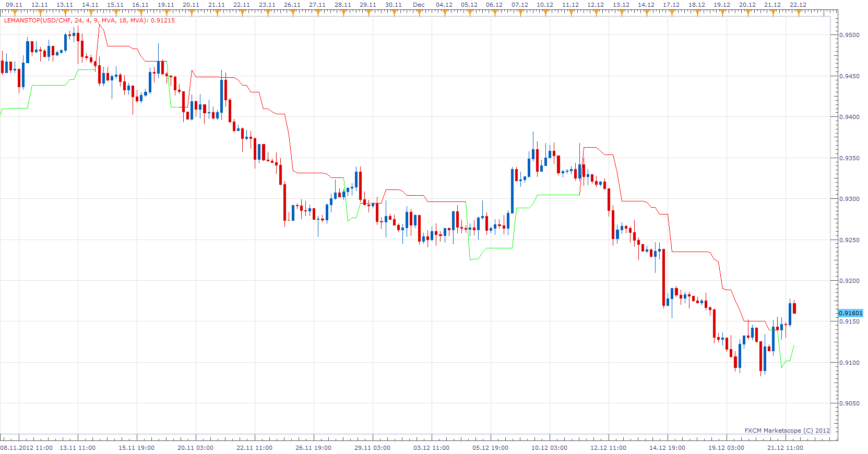The height and width of the screenshot is (454, 868).
Task: Click the orange day marker under 29.11
Action: click(x=368, y=13)
